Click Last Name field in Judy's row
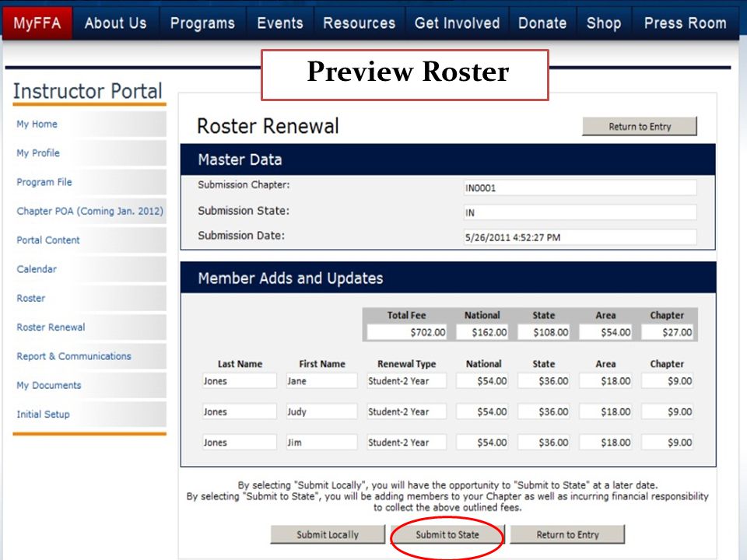Image resolution: width=747 pixels, height=560 pixels. (x=240, y=412)
